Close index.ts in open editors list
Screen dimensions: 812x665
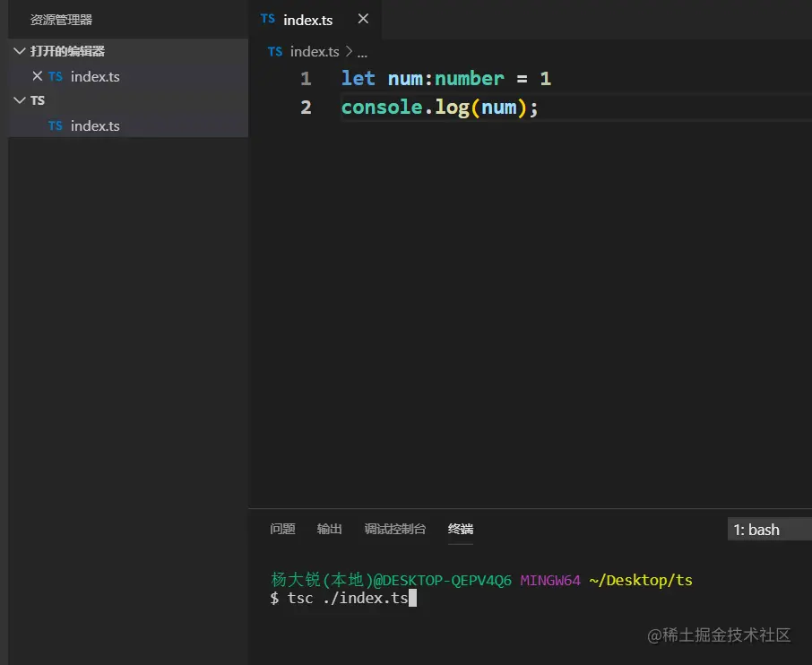click(37, 76)
